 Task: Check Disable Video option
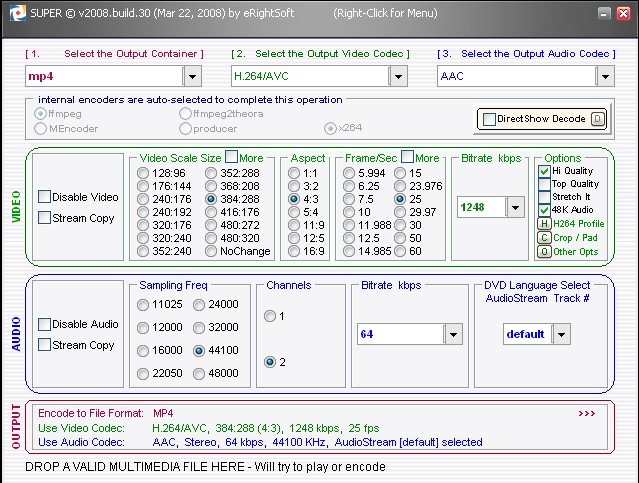click(x=44, y=196)
